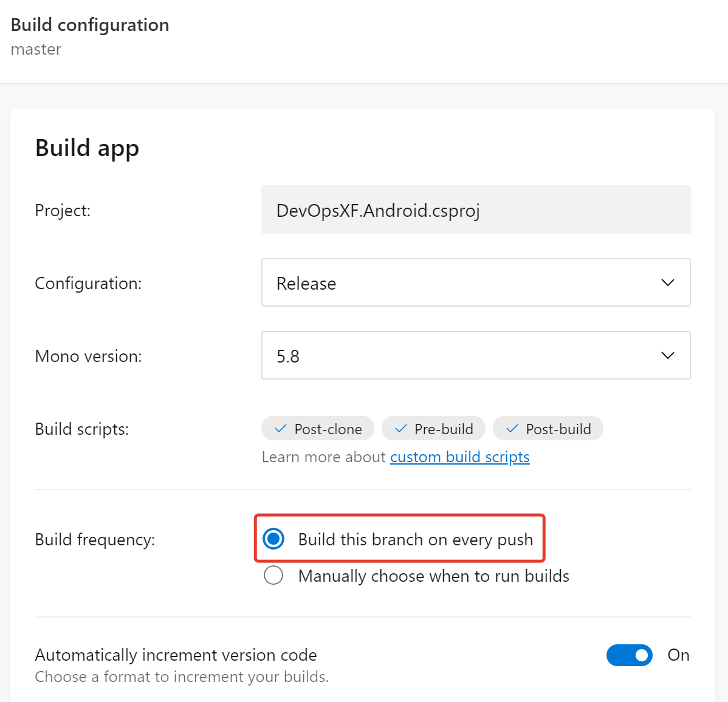Open the Mono version dropdown showing 5.8
The width and height of the screenshot is (728, 702).
click(476, 355)
